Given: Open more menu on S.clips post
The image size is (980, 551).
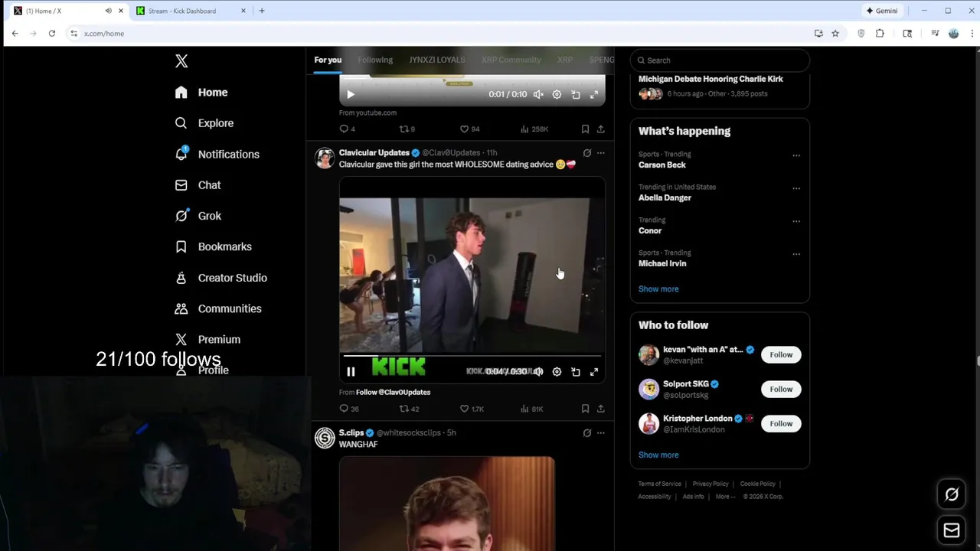Looking at the screenshot, I should pyautogui.click(x=601, y=433).
